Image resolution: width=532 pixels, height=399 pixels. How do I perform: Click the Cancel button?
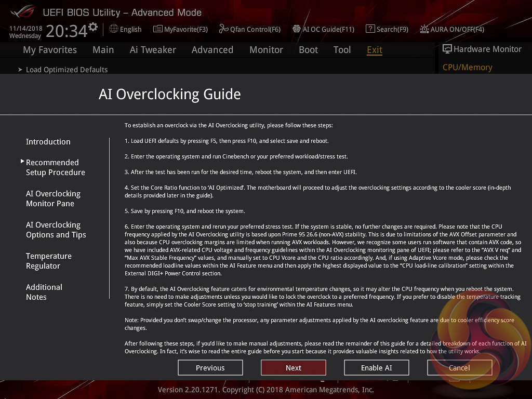(459, 368)
